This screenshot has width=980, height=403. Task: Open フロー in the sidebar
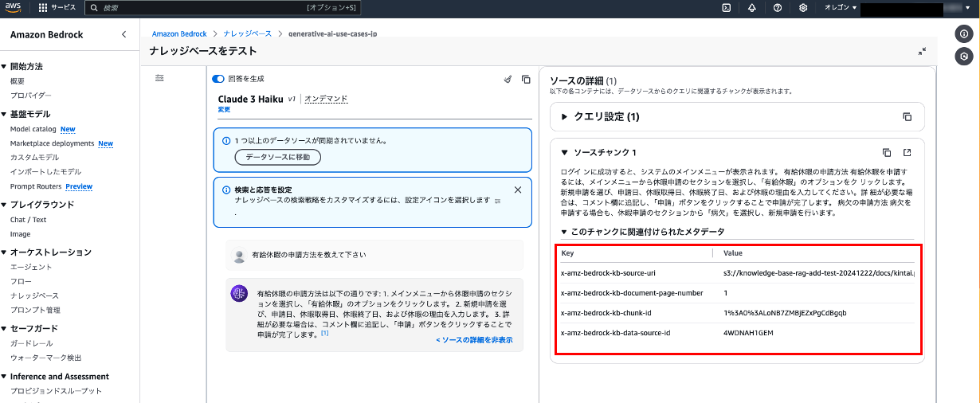(20, 281)
